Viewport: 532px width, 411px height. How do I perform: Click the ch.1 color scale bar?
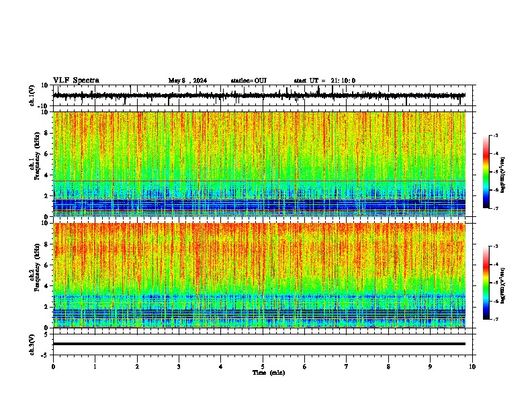click(486, 172)
